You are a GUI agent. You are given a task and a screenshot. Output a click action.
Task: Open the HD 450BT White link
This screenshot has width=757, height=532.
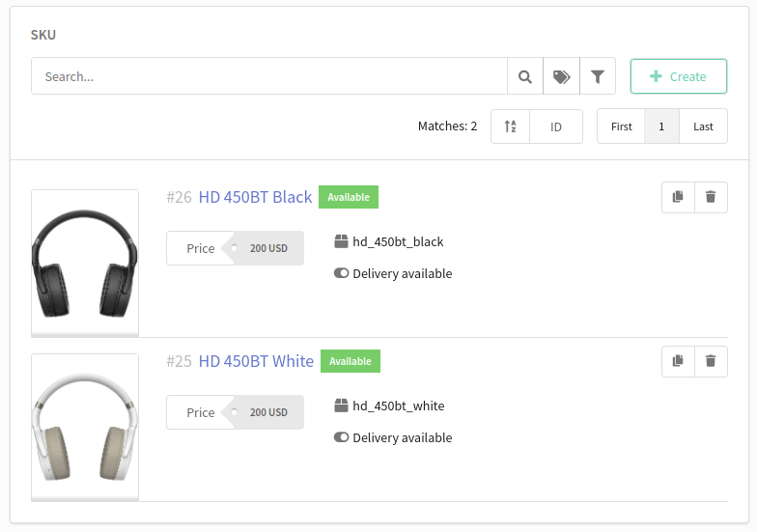pyautogui.click(x=256, y=361)
